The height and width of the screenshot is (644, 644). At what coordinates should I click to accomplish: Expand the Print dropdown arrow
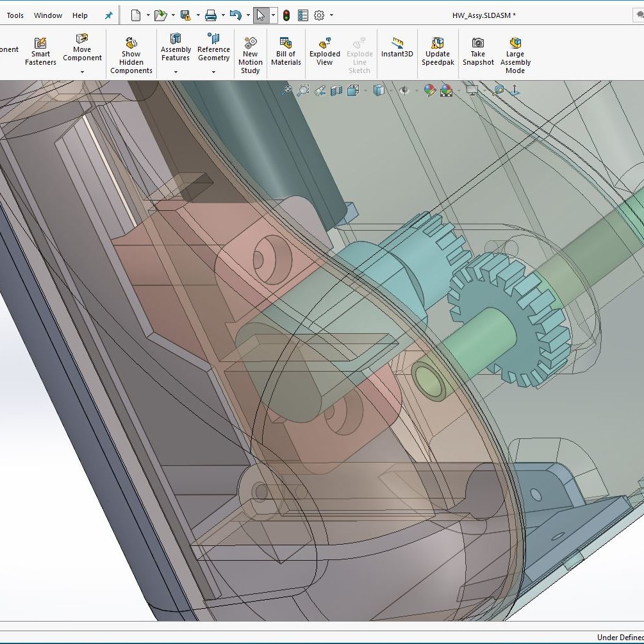(223, 15)
